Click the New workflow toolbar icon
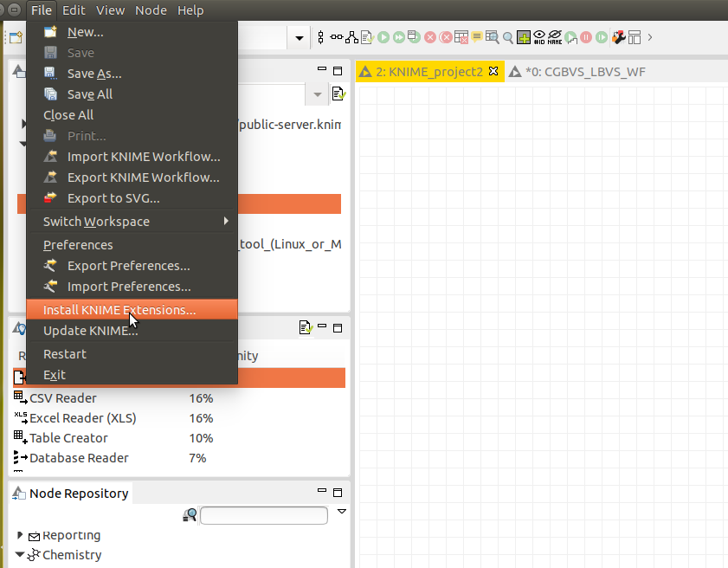This screenshot has width=728, height=568. (16, 37)
